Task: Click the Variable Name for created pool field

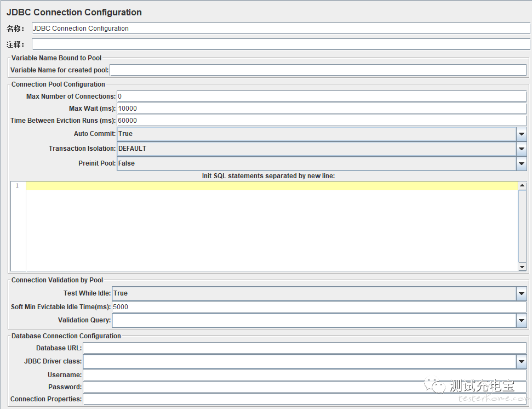Action: pos(318,70)
